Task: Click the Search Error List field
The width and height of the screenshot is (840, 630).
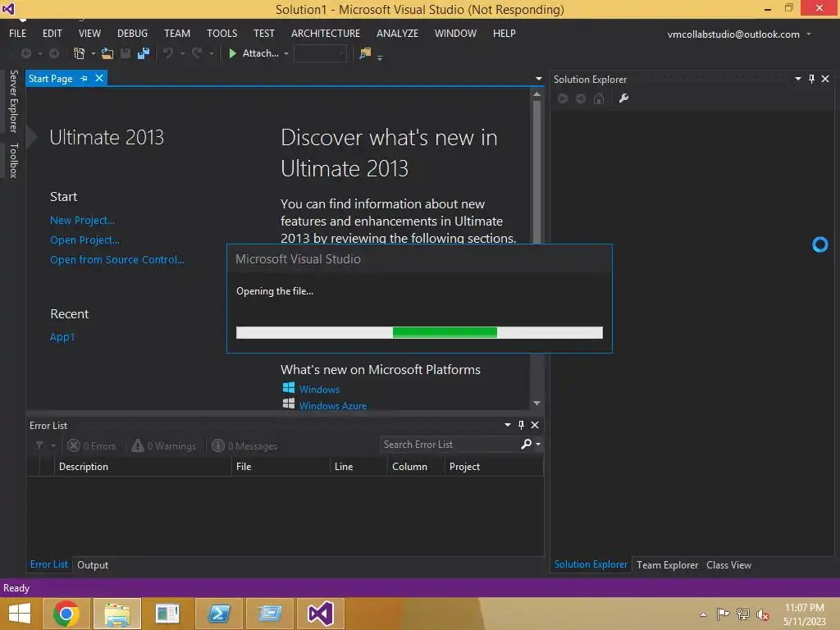Action: point(450,444)
